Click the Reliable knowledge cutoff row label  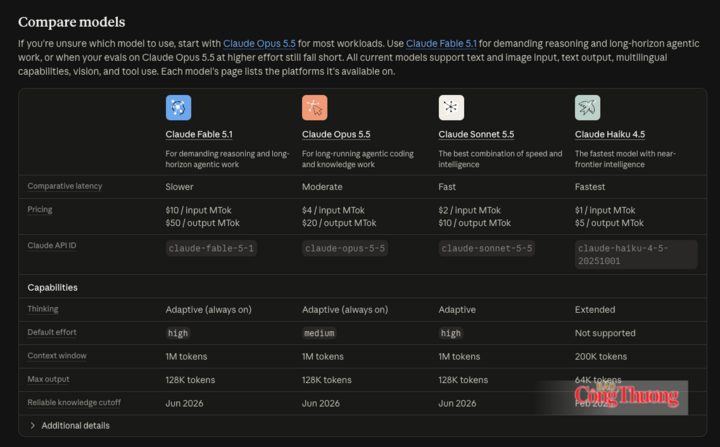pos(74,402)
